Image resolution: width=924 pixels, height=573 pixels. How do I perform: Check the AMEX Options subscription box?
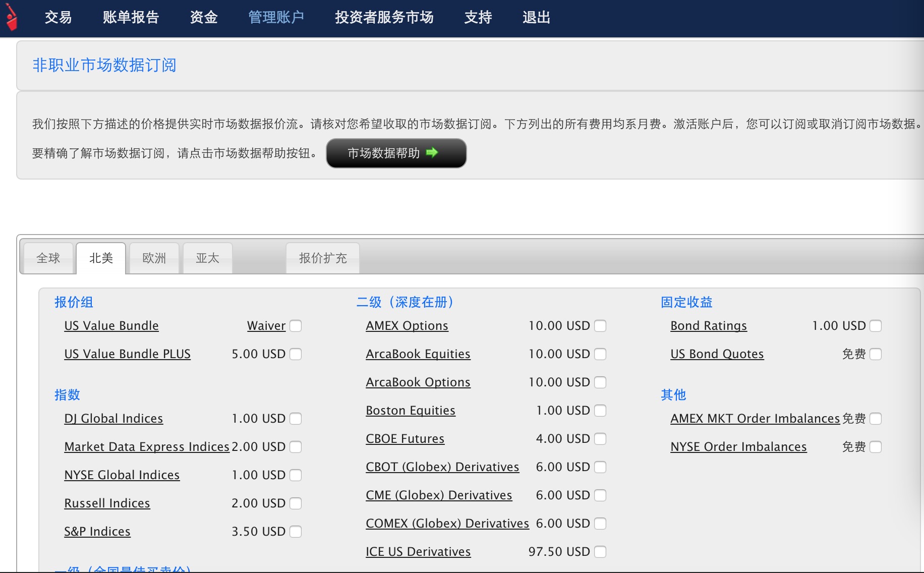tap(600, 326)
